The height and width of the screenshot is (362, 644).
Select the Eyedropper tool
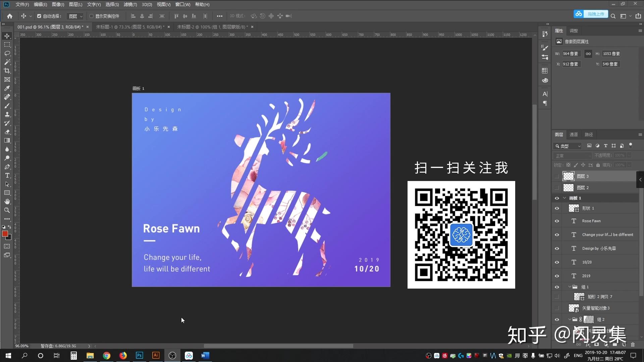(7, 88)
